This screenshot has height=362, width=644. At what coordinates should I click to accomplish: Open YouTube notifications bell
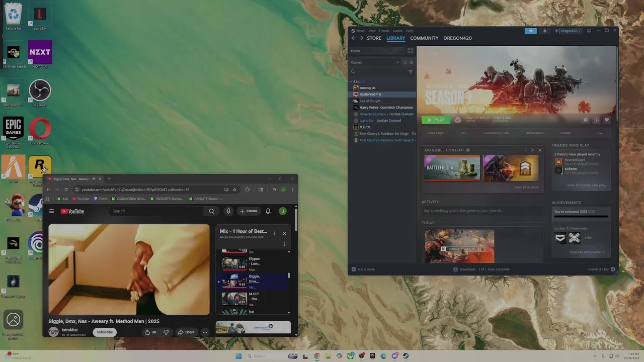point(268,211)
